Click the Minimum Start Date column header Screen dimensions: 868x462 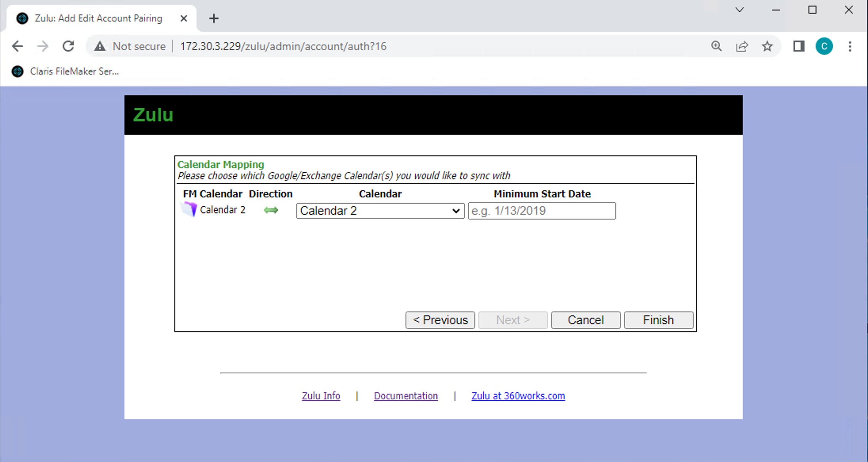[542, 194]
